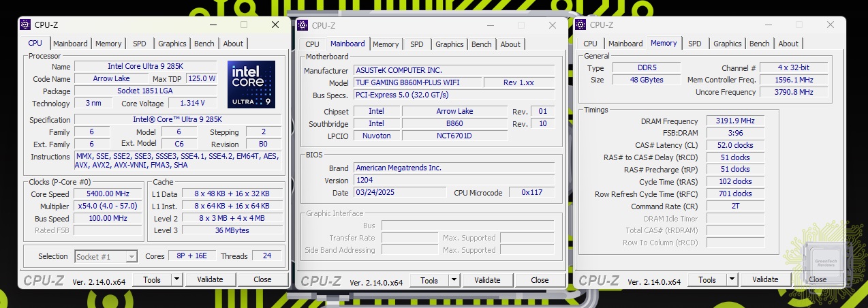Minimize the Memory CPU-Z window
The width and height of the screenshot is (868, 308).
pyautogui.click(x=769, y=25)
